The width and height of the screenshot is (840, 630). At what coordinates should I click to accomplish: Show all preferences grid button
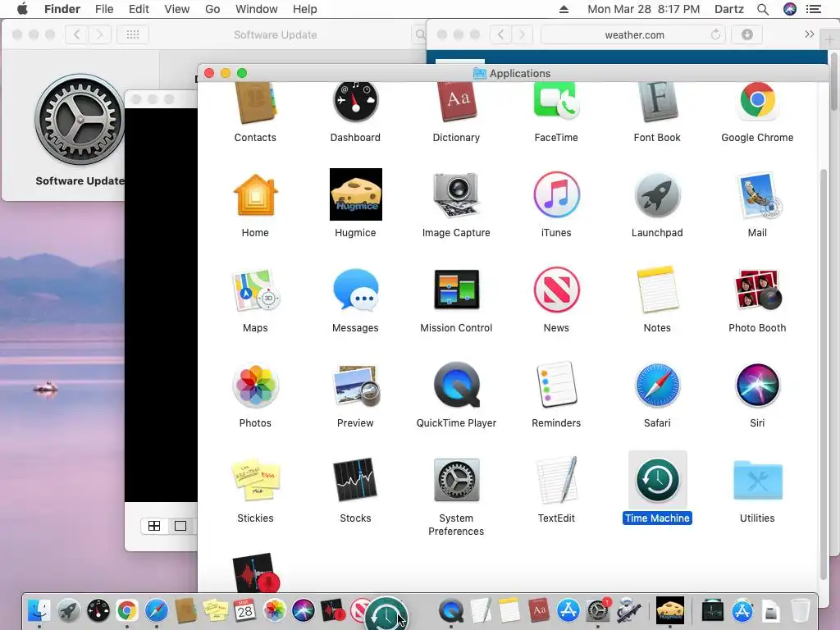point(132,34)
